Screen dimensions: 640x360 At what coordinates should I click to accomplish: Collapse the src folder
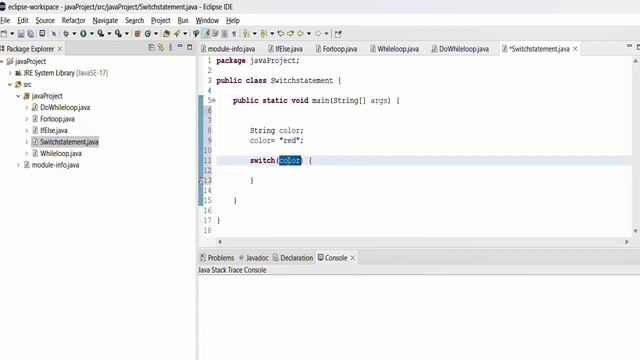coord(10,84)
